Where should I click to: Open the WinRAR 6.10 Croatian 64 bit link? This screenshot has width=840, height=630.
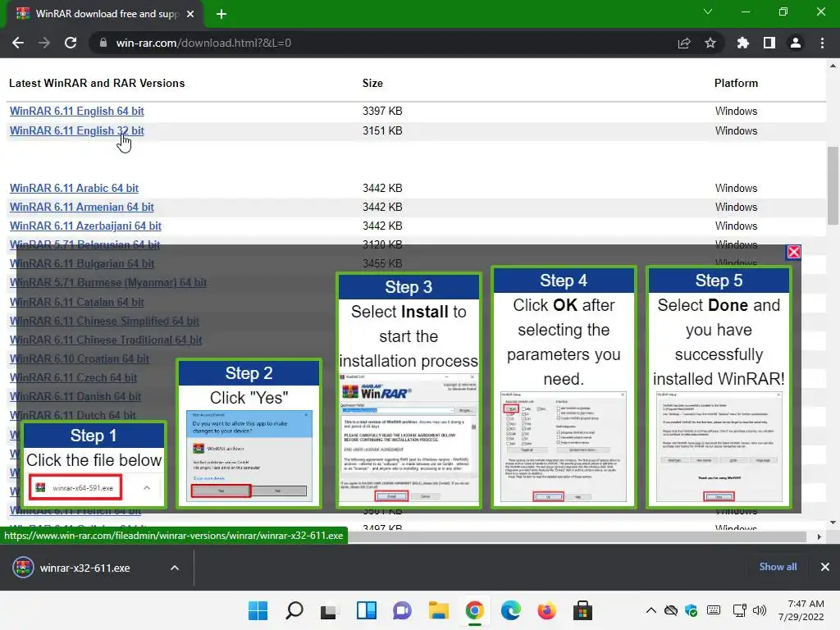pyautogui.click(x=80, y=359)
